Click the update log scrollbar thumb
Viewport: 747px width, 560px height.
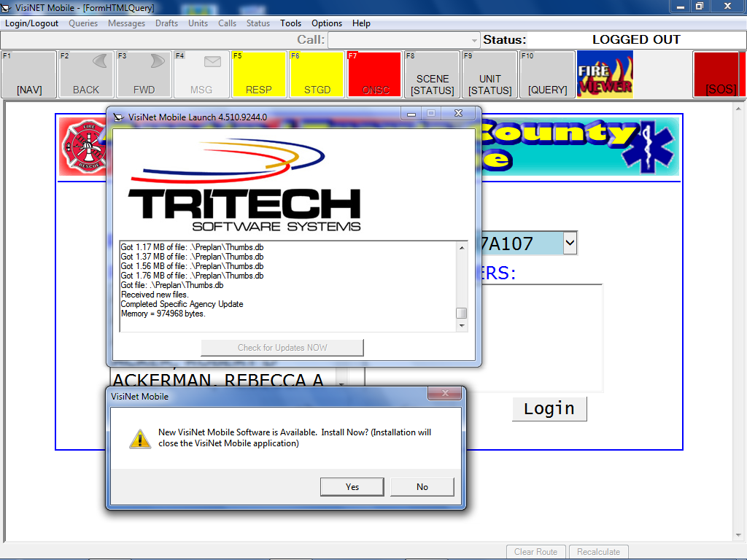[x=461, y=313]
